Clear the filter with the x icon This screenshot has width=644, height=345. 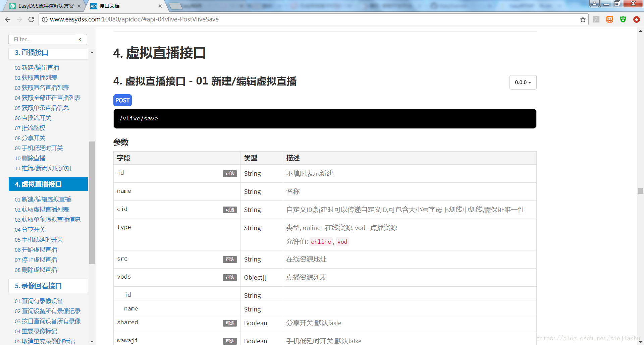(x=79, y=40)
